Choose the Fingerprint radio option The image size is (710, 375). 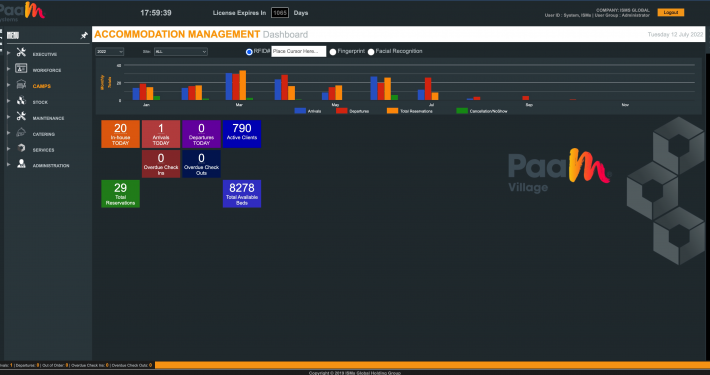point(333,52)
